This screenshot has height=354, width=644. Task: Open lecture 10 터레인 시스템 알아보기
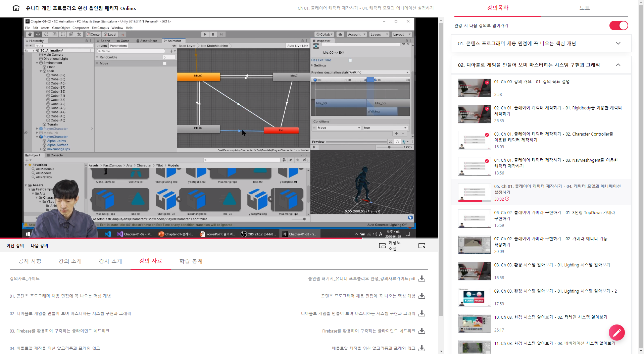coord(541,323)
